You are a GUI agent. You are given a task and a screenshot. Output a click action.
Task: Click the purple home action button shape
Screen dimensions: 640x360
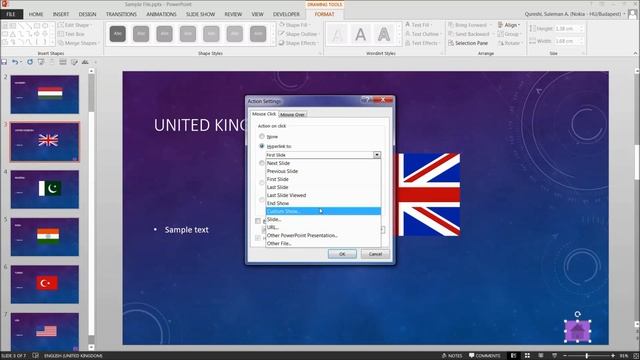578,331
